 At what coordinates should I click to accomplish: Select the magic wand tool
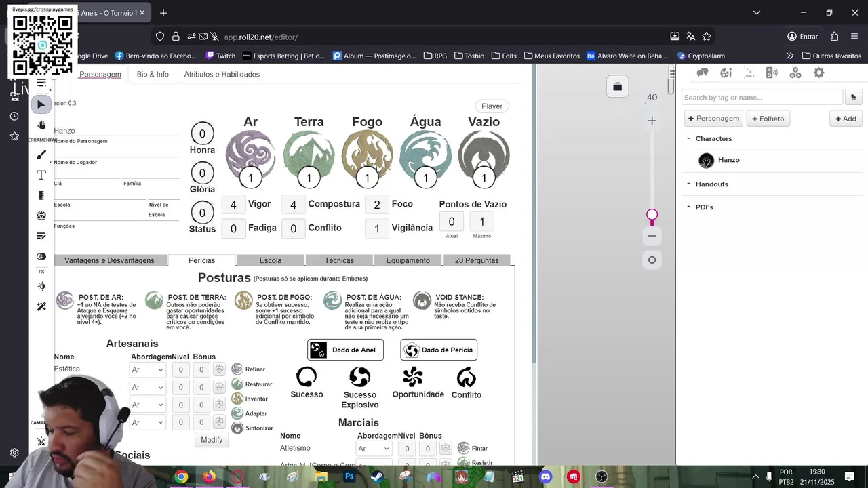tap(41, 306)
